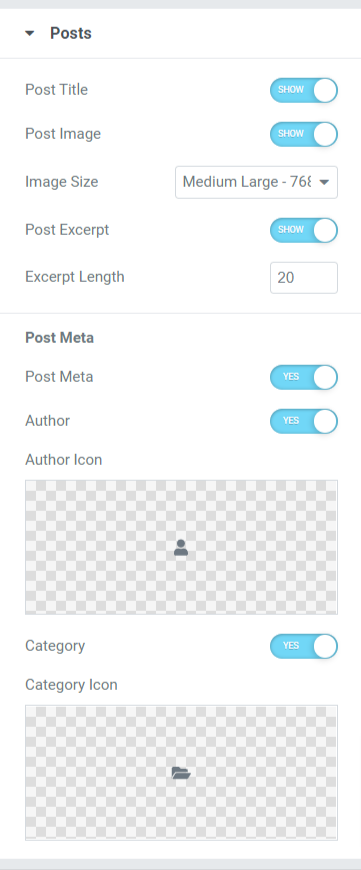The width and height of the screenshot is (361, 870).
Task: Collapse the Posts section arrow
Action: coord(30,33)
